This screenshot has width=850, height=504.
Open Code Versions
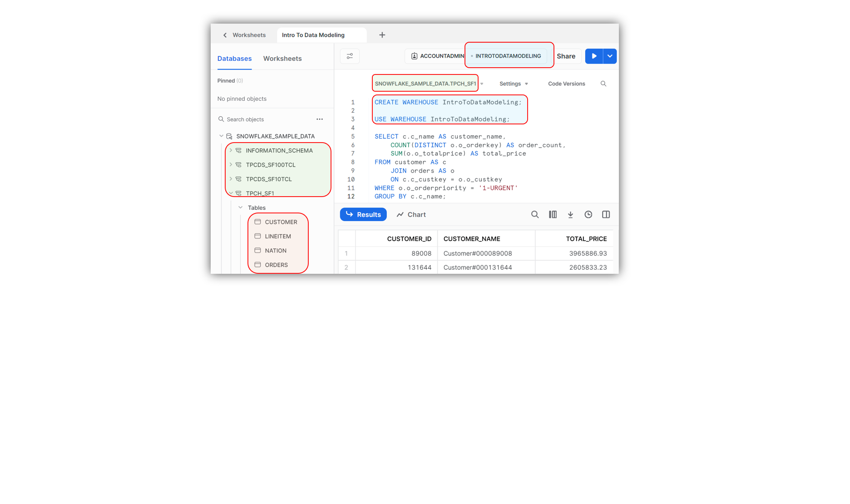click(566, 84)
